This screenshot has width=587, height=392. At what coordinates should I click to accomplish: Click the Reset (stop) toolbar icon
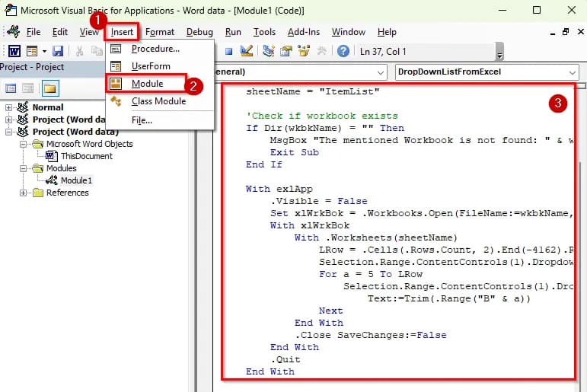(x=228, y=51)
